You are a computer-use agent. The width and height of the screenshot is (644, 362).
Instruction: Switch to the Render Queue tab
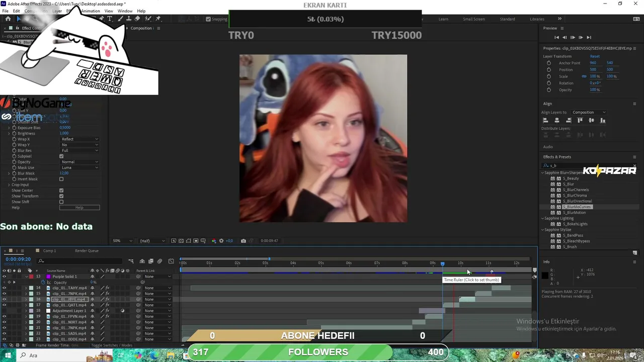point(87,250)
